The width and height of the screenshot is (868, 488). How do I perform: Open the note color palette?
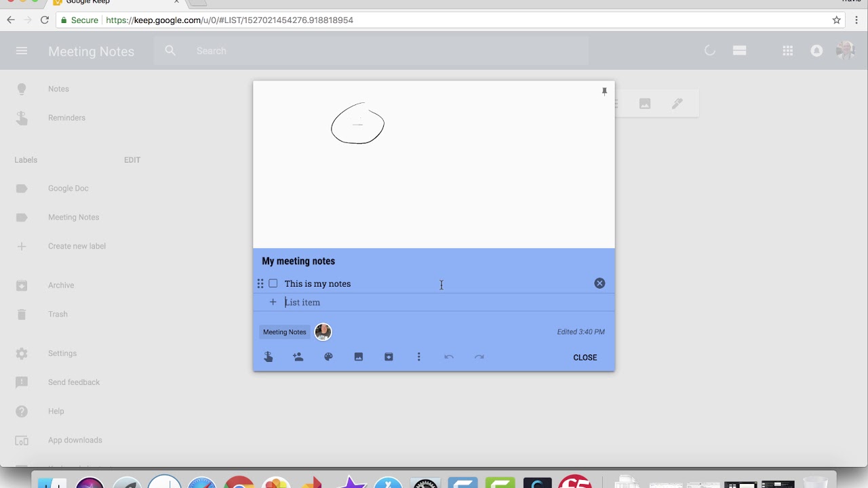pyautogui.click(x=328, y=357)
